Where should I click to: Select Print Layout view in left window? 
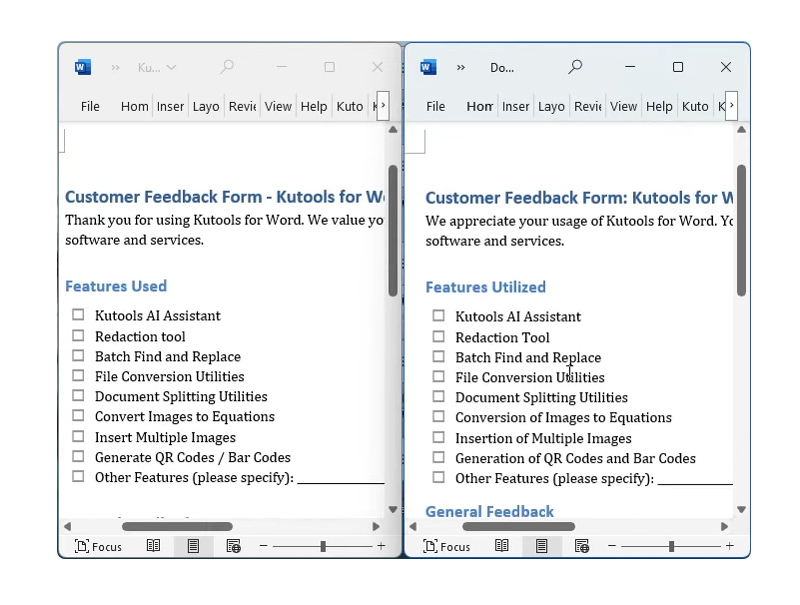(193, 546)
